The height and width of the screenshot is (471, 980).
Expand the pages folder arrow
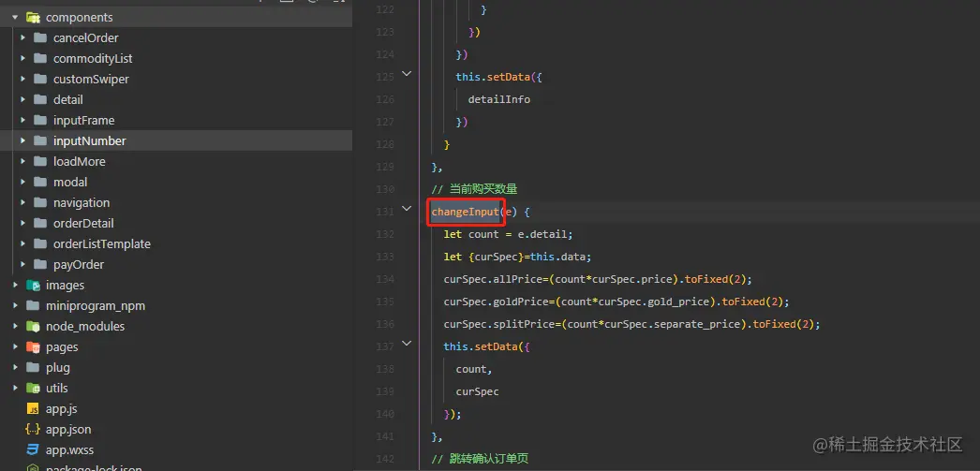pos(15,347)
